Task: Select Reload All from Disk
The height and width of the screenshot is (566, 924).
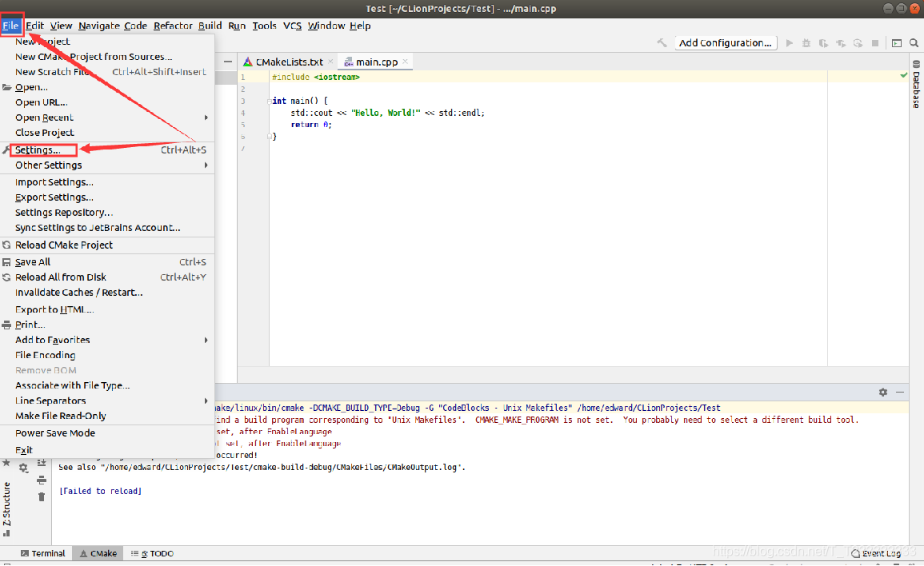Action: tap(107, 277)
